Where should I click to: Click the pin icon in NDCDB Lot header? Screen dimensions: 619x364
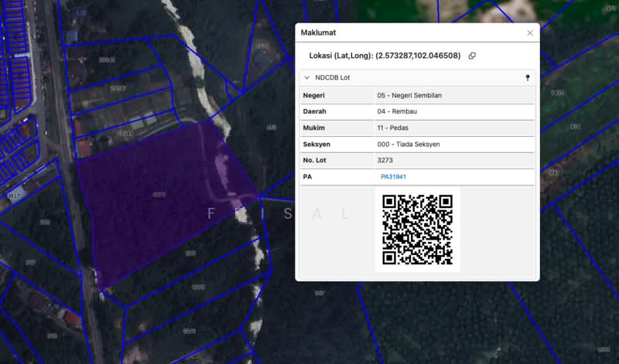[x=528, y=78]
